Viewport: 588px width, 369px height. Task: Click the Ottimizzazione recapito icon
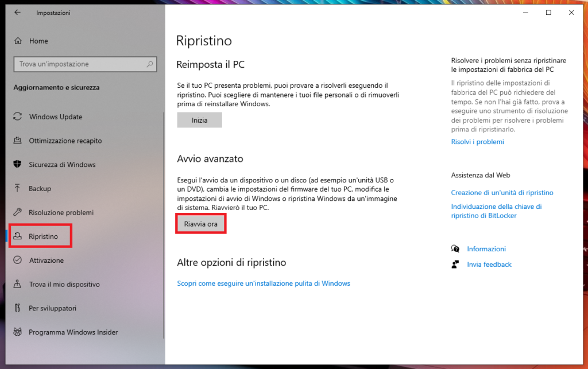pyautogui.click(x=18, y=141)
